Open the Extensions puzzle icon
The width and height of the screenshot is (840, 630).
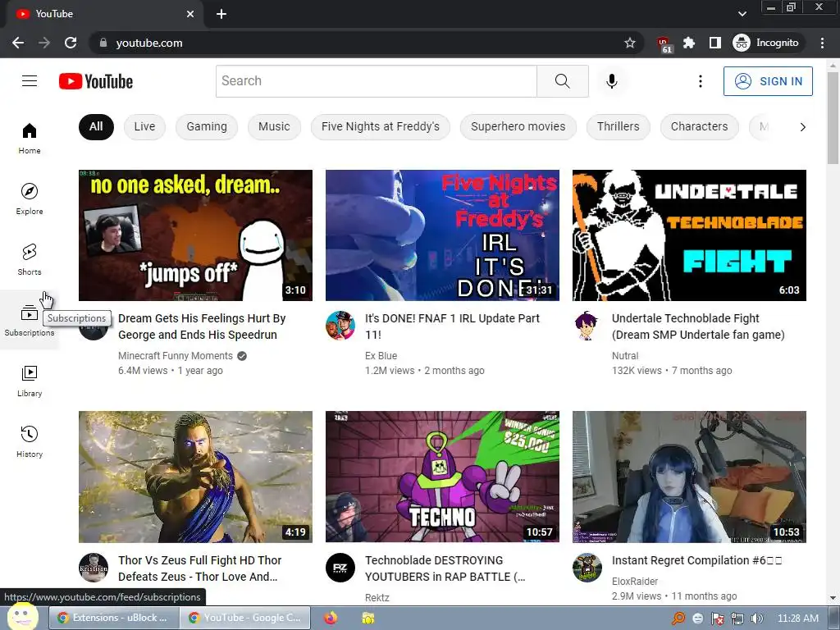pos(689,43)
